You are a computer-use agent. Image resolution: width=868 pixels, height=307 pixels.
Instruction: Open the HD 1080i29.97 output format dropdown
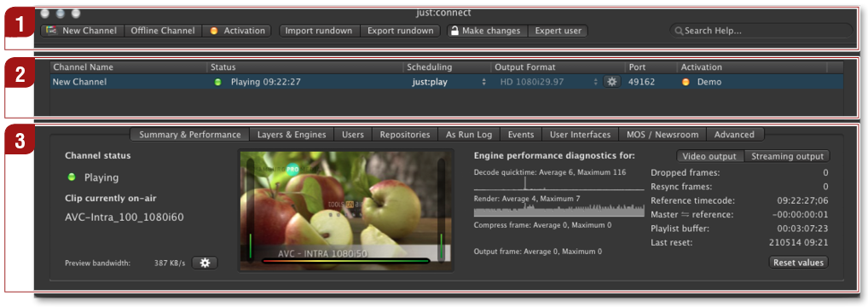548,82
